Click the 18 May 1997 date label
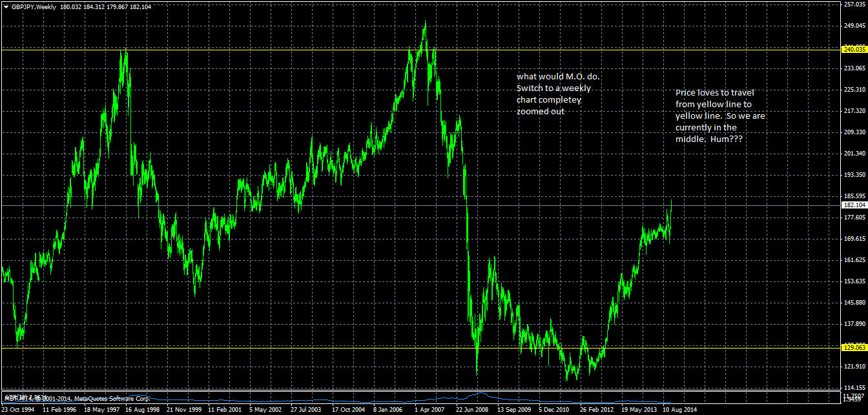Image resolution: width=868 pixels, height=415 pixels. coord(101,409)
